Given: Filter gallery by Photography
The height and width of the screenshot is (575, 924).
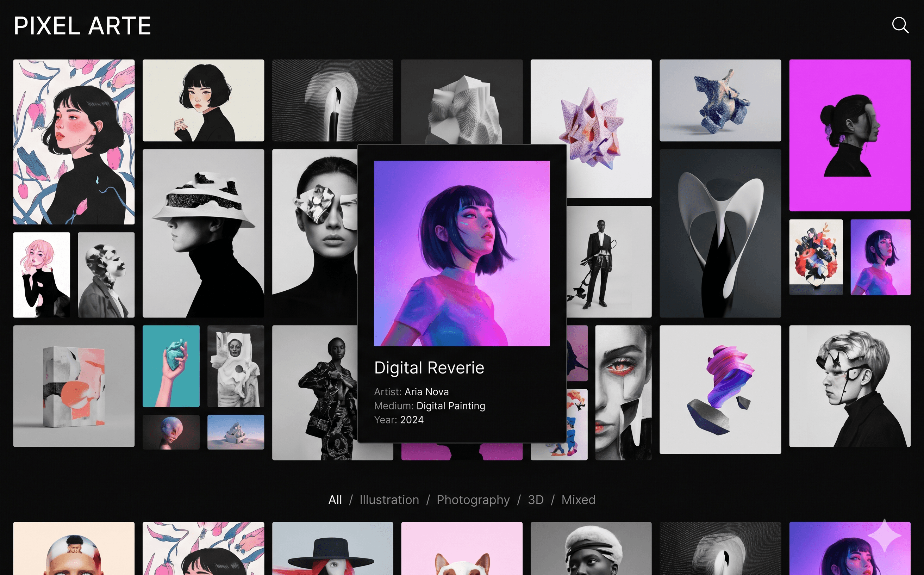Looking at the screenshot, I should [473, 500].
